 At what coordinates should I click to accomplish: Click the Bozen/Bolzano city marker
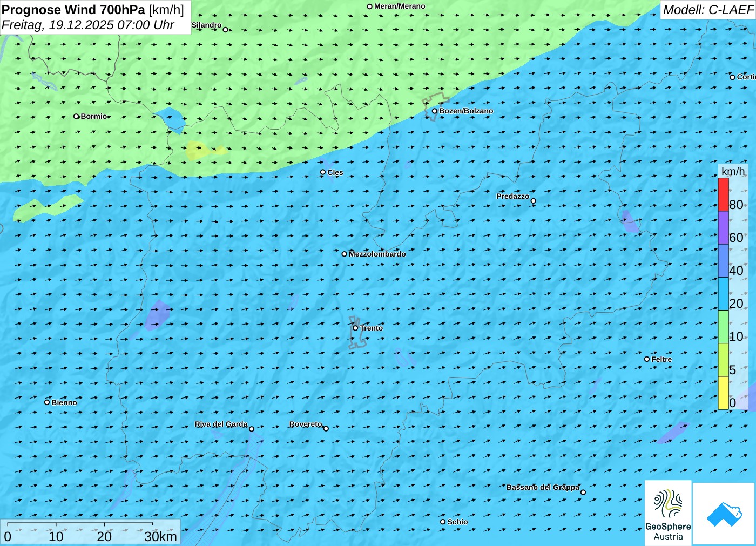click(x=434, y=111)
